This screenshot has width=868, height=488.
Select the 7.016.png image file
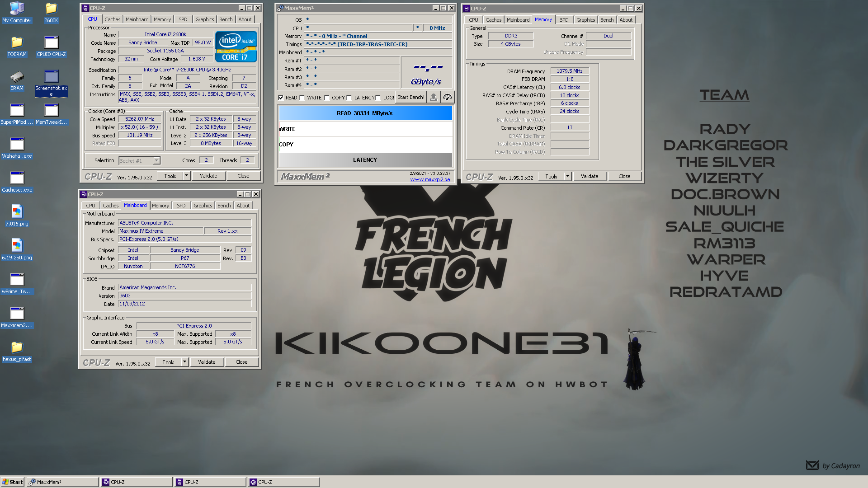17,216
